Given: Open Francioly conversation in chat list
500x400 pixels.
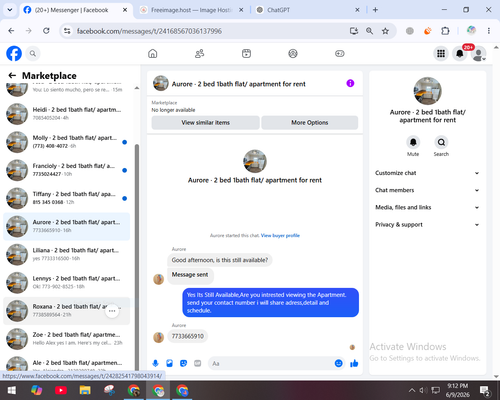Looking at the screenshot, I should (x=67, y=170).
